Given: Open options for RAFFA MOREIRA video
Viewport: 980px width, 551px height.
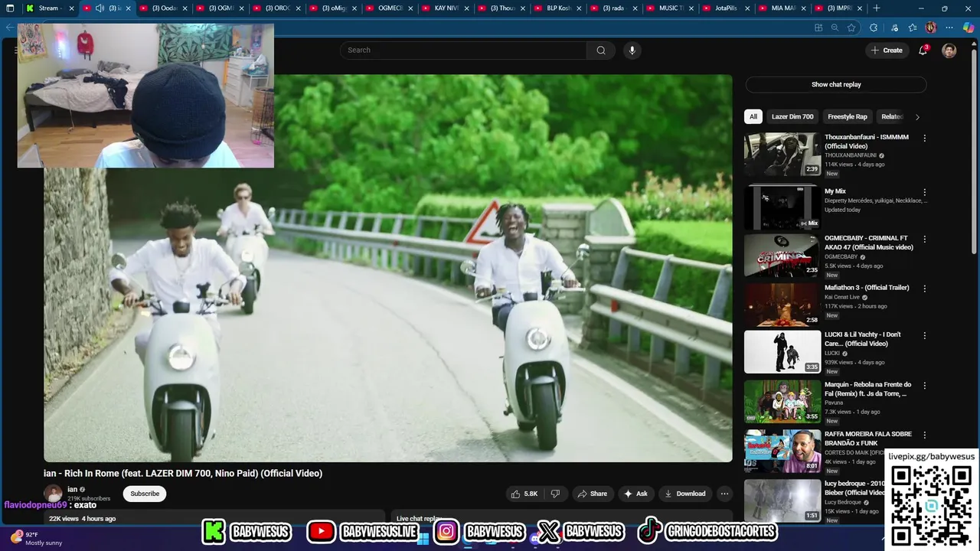Looking at the screenshot, I should pos(924,435).
